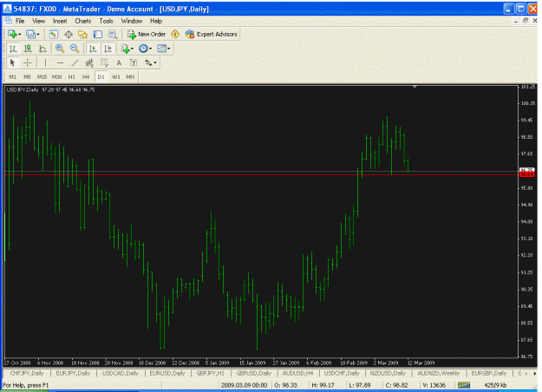Switch to M1 timeframe
The width and height of the screenshot is (542, 392).
12,76
